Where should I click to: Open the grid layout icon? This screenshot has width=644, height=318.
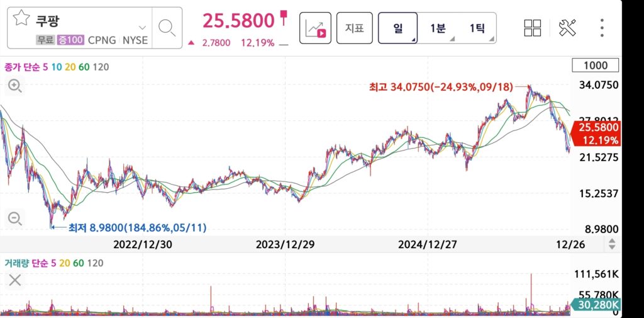click(533, 28)
